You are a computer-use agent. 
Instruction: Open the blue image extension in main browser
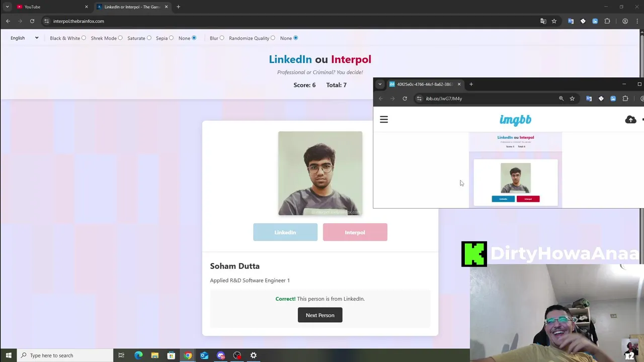coord(595,21)
